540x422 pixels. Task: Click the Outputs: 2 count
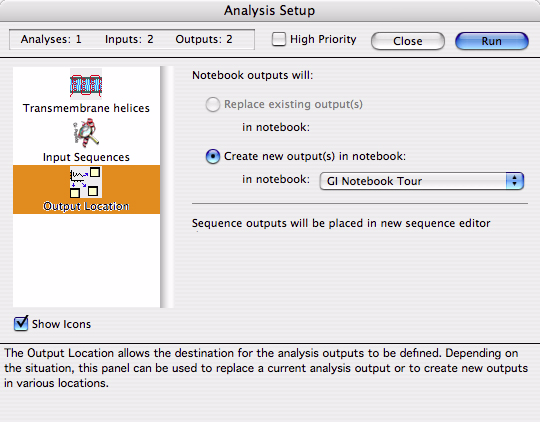[x=204, y=39]
